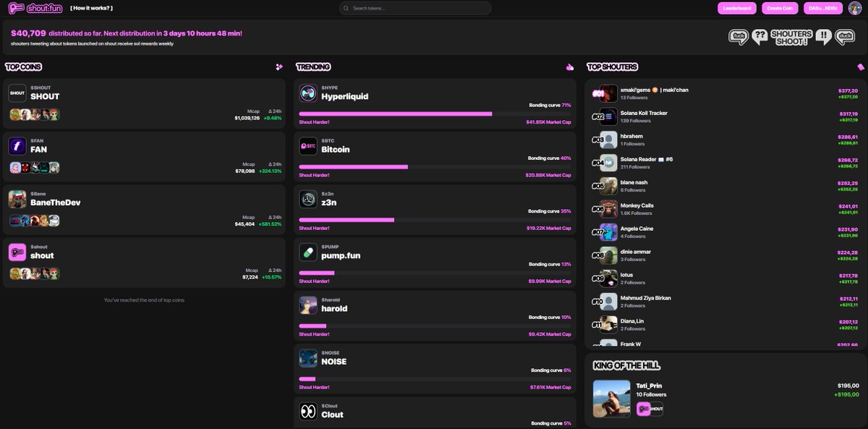Viewport: 868px width, 429px height.
Task: Focus the Search tokens field
Action: click(x=415, y=8)
